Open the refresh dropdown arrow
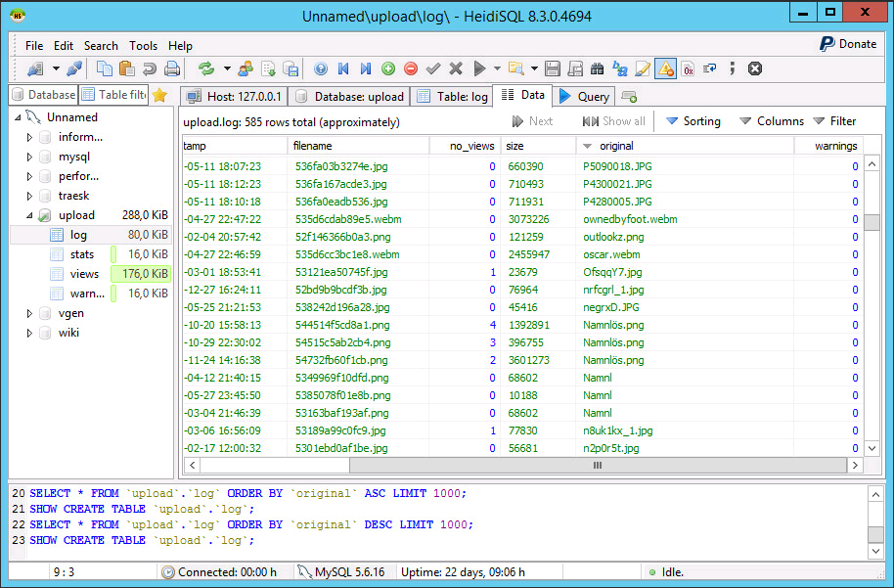The height and width of the screenshot is (588, 894). [227, 69]
